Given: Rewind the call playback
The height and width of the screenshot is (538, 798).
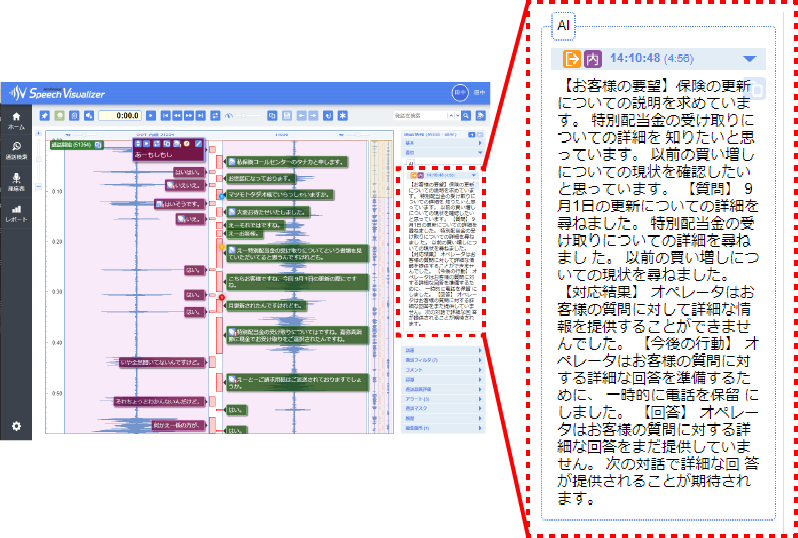Looking at the screenshot, I should [x=177, y=116].
